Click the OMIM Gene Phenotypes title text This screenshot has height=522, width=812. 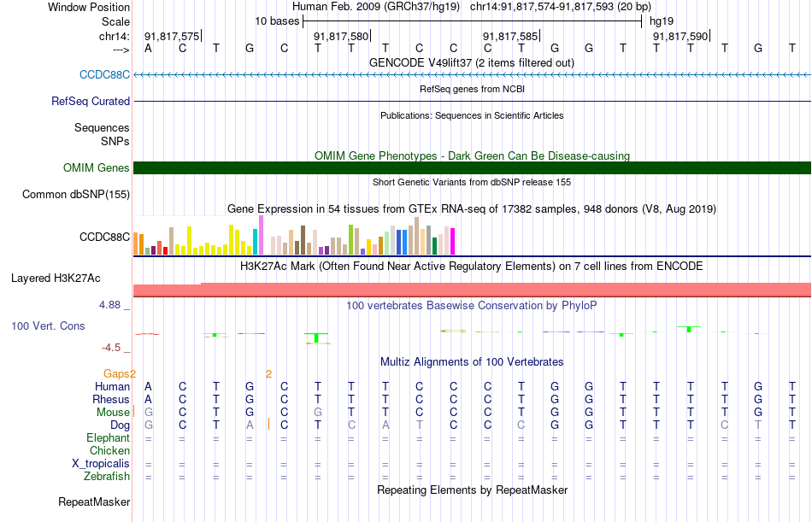click(x=473, y=155)
